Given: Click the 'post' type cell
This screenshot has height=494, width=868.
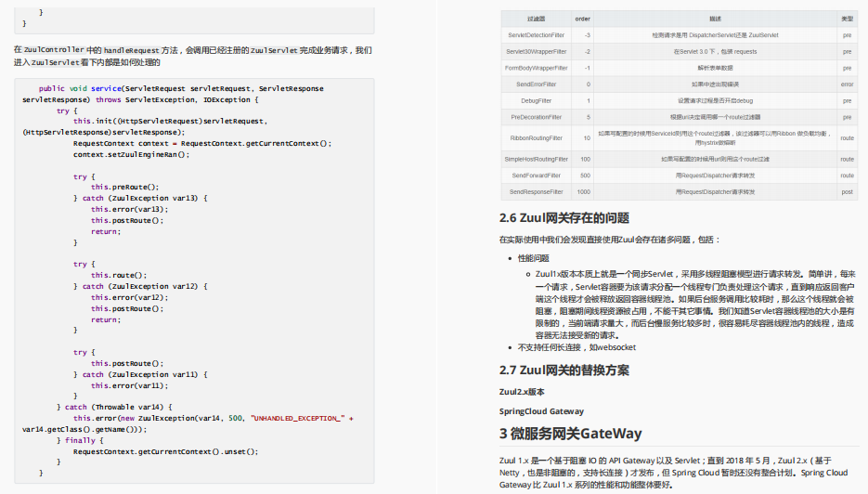Looking at the screenshot, I should coord(847,191).
